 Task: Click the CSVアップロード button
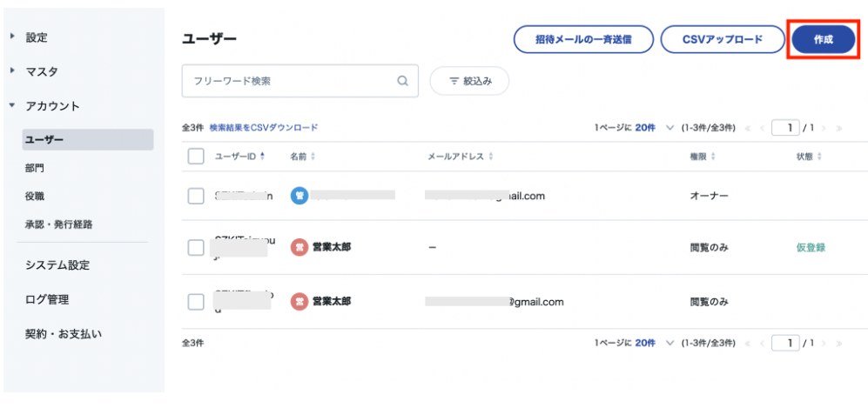pos(723,39)
